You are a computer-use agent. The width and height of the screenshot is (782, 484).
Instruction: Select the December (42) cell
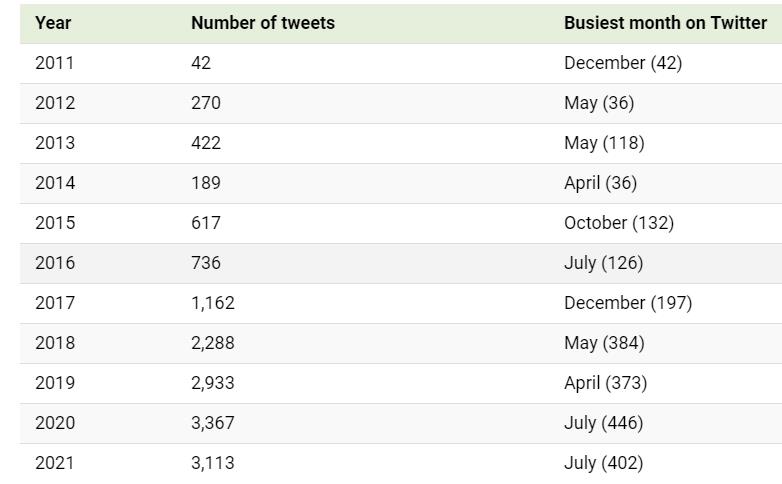click(x=622, y=63)
